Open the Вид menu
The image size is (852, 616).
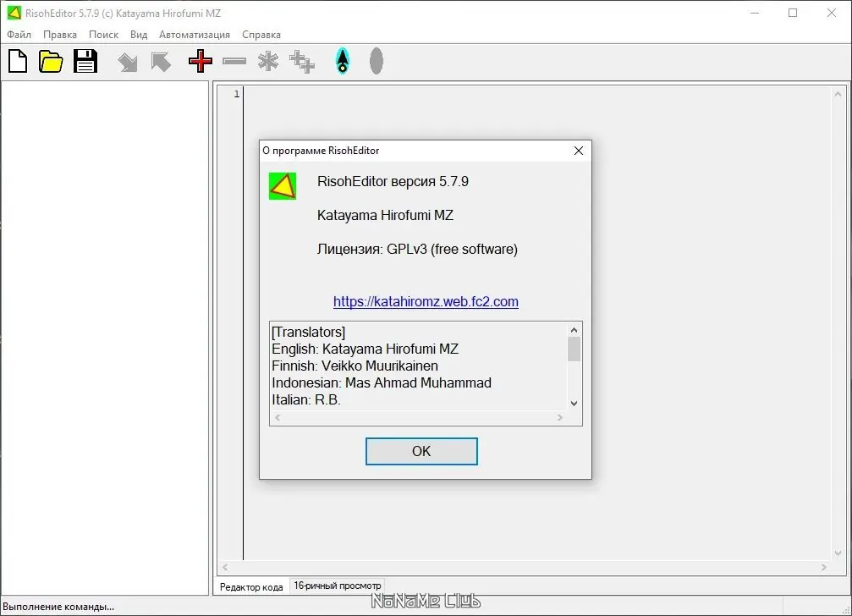139,34
